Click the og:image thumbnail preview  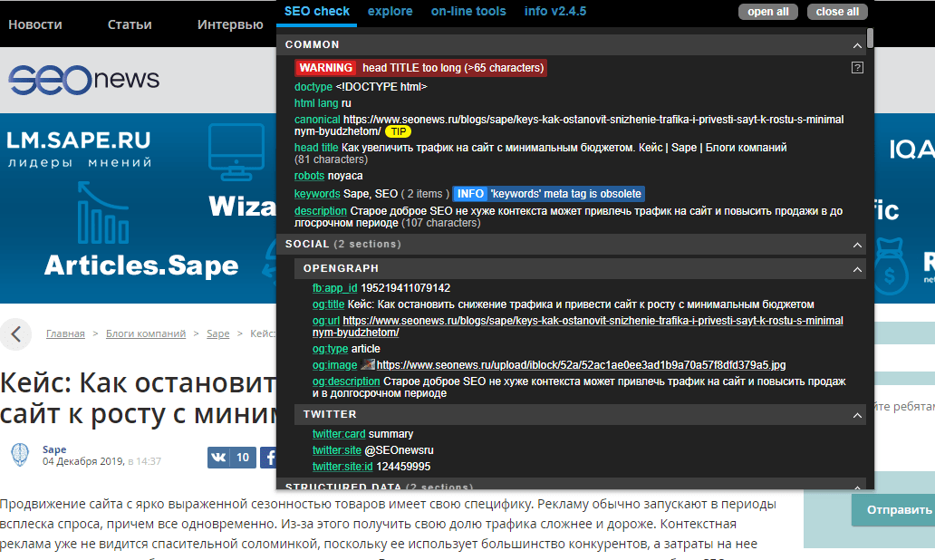[367, 364]
